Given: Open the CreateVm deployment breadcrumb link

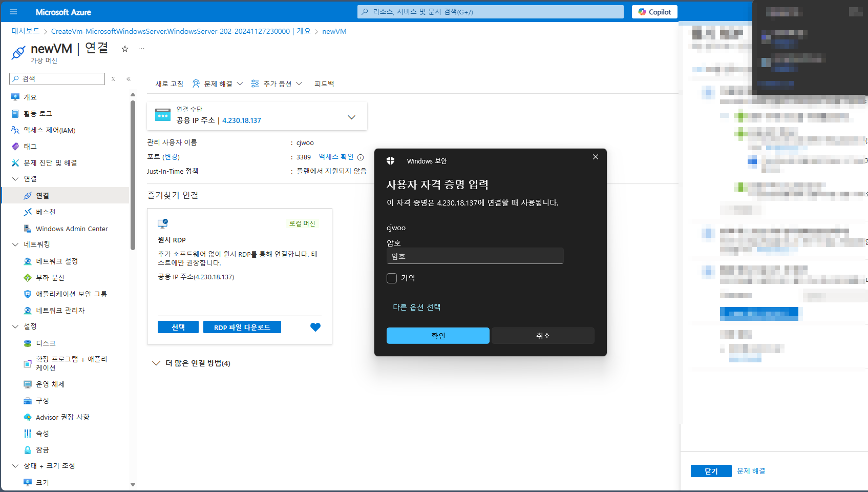Looking at the screenshot, I should (181, 31).
